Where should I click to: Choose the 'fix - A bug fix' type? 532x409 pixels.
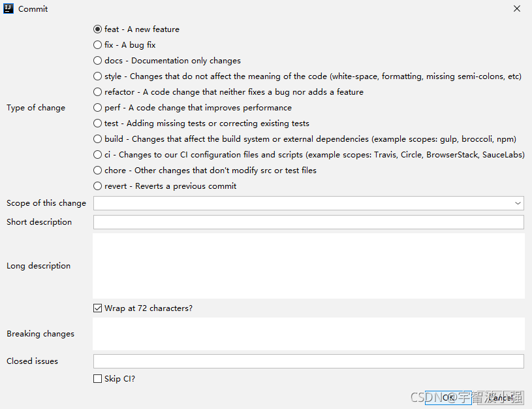(x=98, y=45)
